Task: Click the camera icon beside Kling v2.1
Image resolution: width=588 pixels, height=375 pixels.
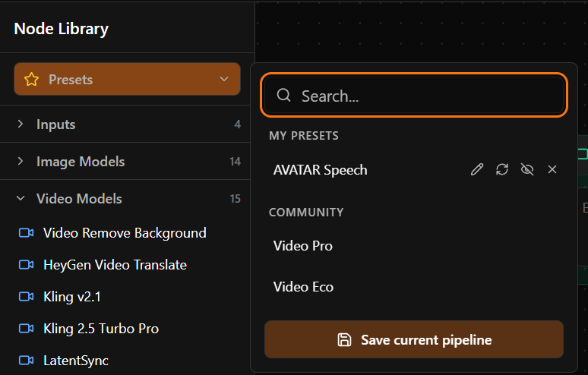Action: pyautogui.click(x=27, y=297)
